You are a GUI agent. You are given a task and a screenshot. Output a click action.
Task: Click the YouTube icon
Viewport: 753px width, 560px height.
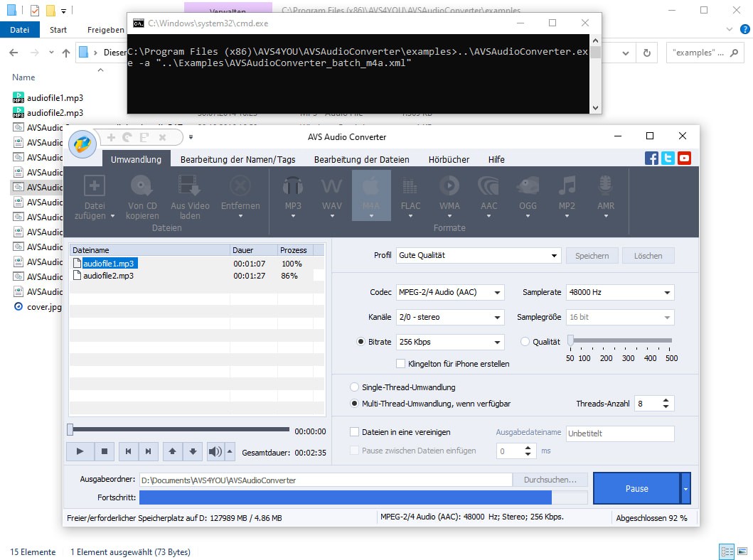[x=684, y=158]
